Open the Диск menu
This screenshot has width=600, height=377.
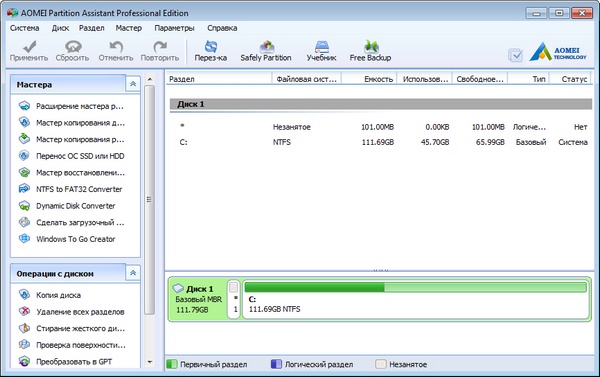[60, 28]
